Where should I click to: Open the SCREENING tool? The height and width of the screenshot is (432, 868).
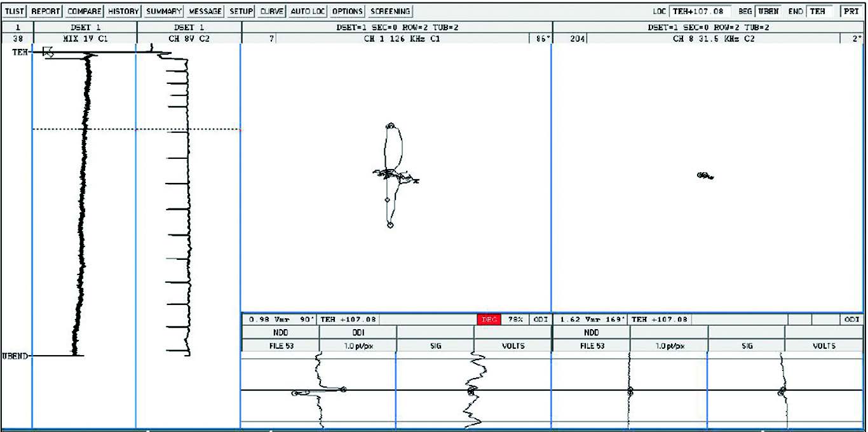390,10
